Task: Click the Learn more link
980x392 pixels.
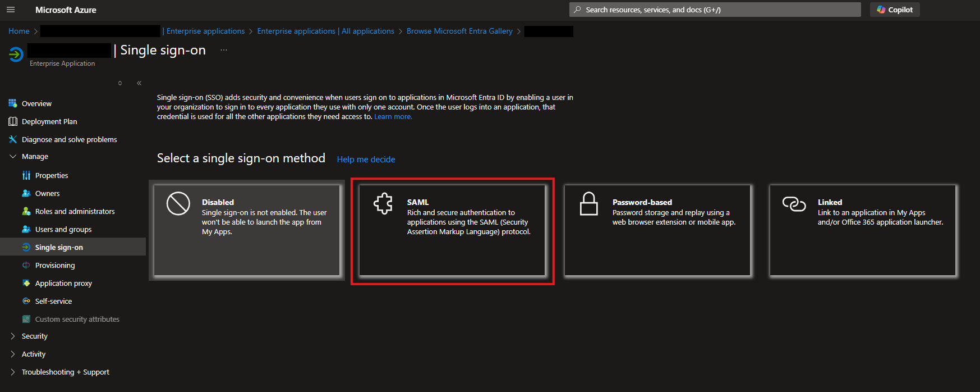Action: tap(393, 117)
